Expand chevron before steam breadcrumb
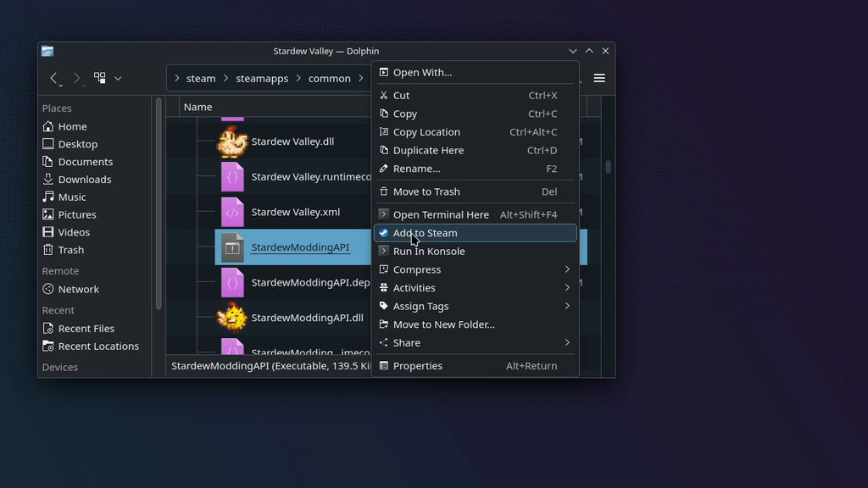The height and width of the screenshot is (488, 868). tap(176, 79)
